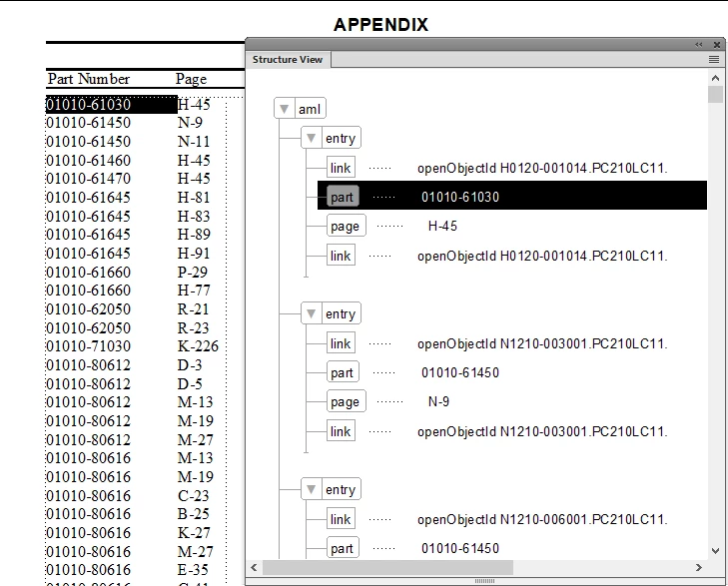Click page D-5 in the document
This screenshot has height=586, width=728.
[x=190, y=384]
